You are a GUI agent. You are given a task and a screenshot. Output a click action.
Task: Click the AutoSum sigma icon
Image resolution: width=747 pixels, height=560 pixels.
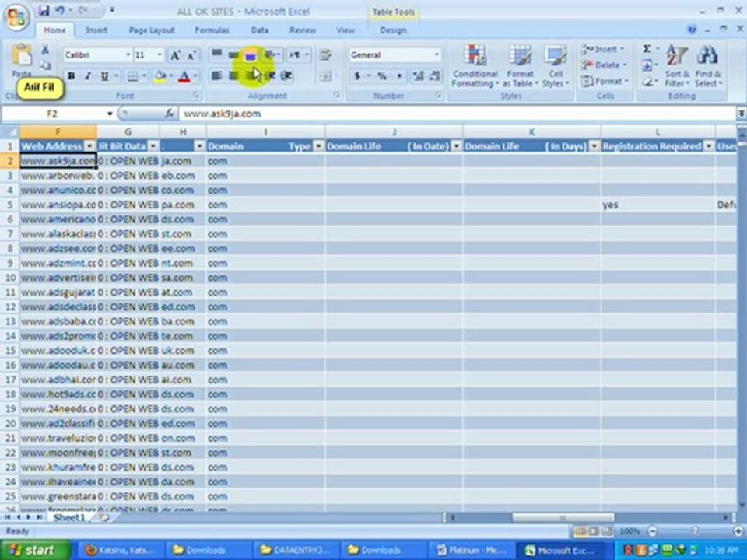647,49
